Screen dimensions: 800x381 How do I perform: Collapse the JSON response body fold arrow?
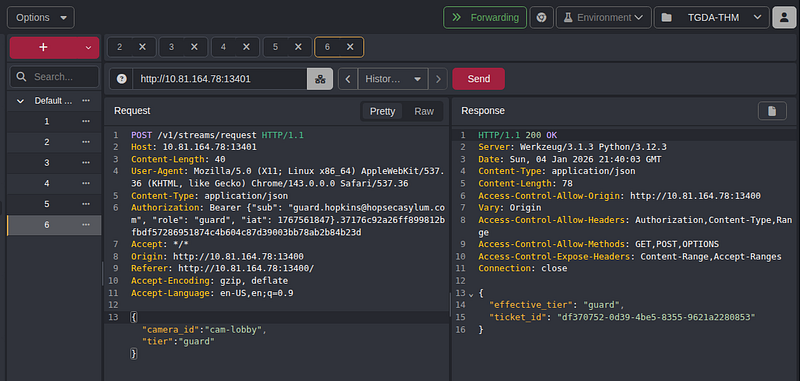[x=471, y=294]
